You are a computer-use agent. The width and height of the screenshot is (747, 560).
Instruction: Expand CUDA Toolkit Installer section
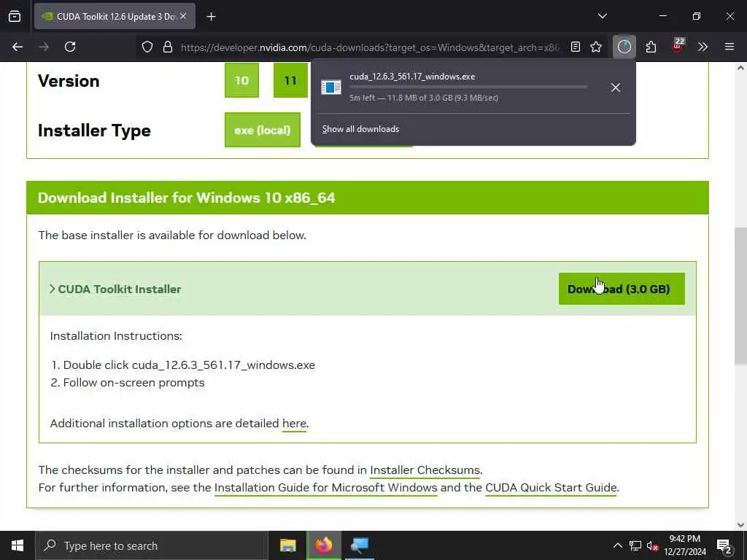click(115, 289)
